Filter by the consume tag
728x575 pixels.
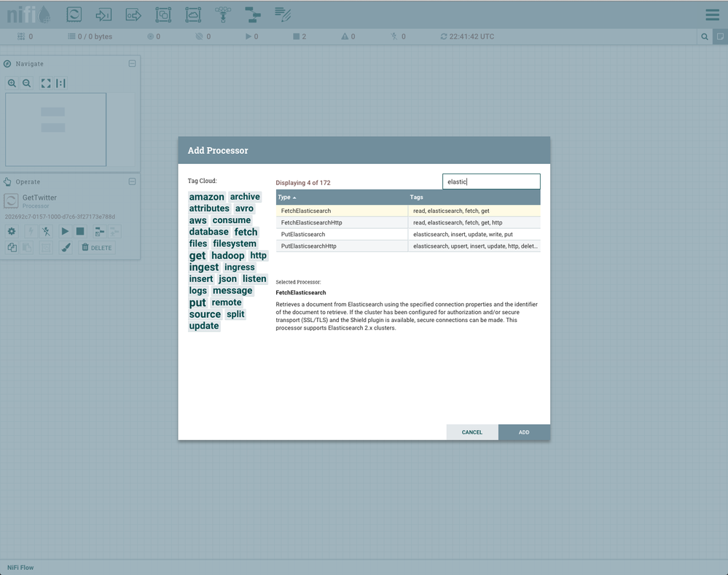[x=232, y=220]
